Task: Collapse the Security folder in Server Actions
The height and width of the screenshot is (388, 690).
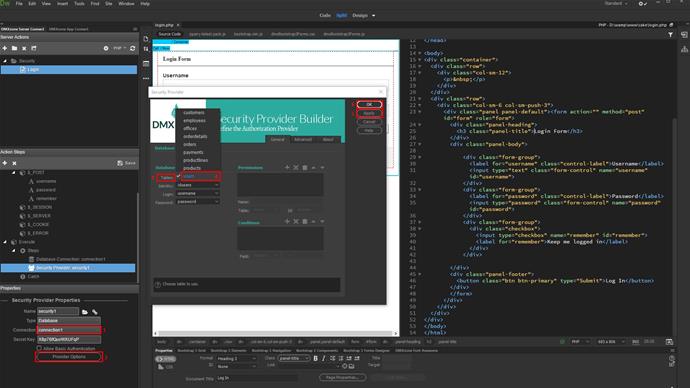Action: [x=5, y=61]
